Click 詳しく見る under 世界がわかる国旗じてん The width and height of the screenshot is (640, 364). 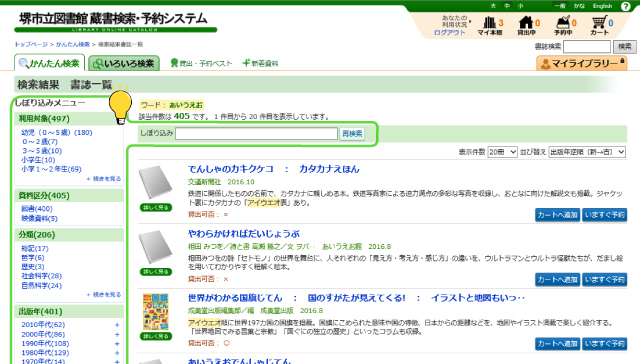156,336
